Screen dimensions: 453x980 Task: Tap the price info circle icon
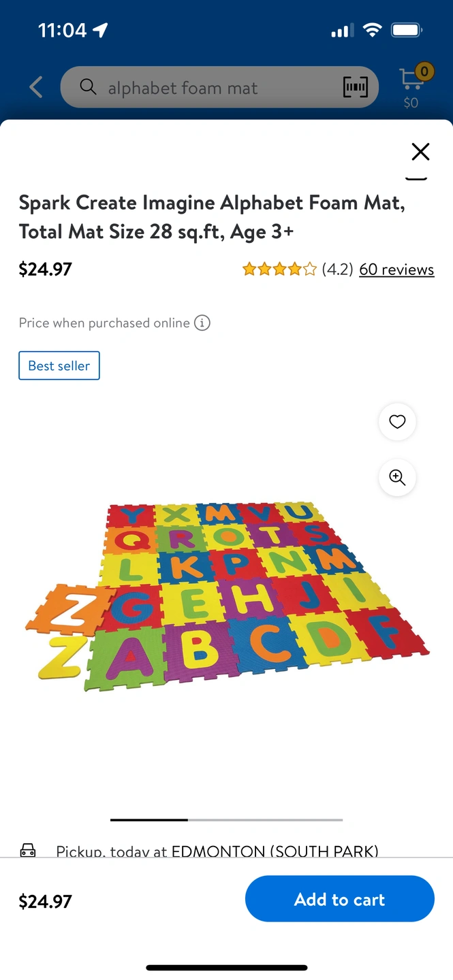point(202,323)
